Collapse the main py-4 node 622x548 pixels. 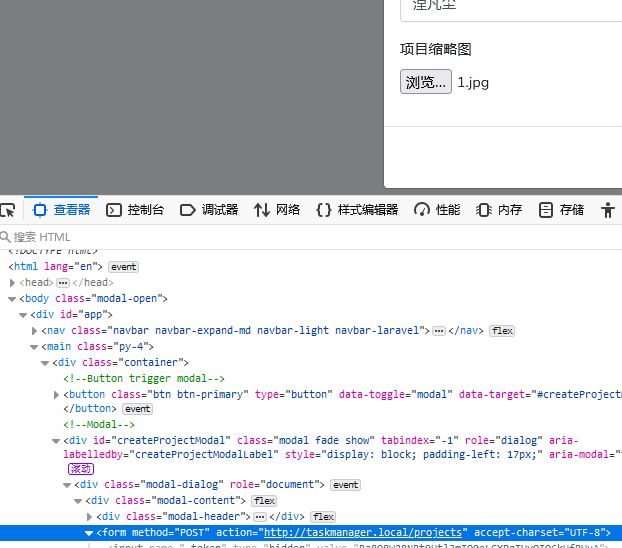coord(34,347)
